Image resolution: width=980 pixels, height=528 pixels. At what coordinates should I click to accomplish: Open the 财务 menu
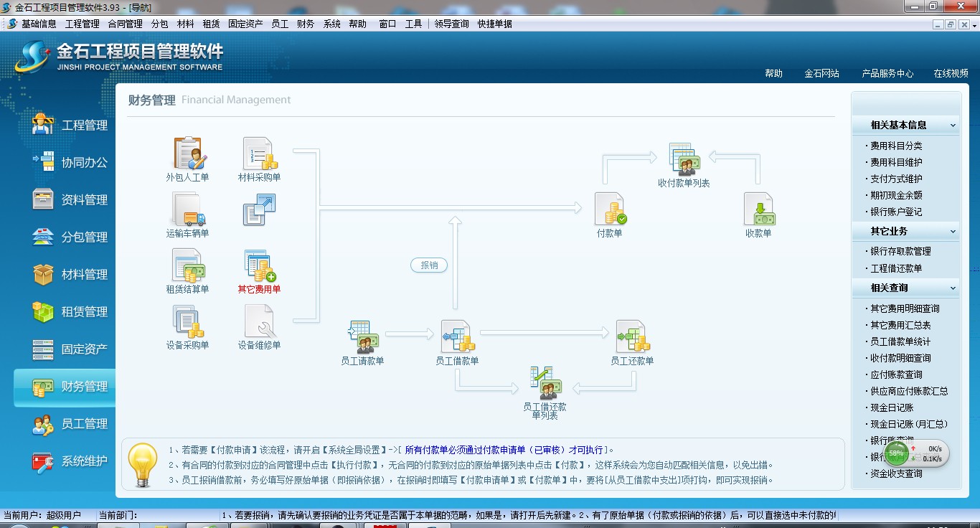pos(306,24)
